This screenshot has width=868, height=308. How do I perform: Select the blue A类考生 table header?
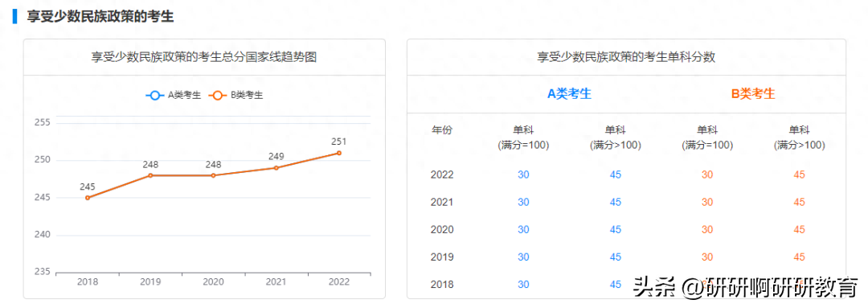click(570, 94)
